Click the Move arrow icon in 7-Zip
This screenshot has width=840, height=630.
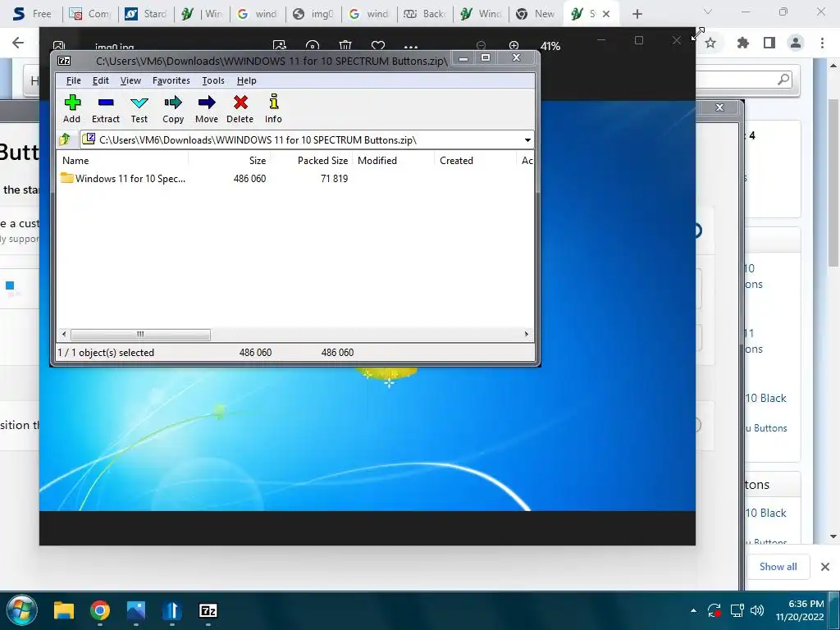207,109
